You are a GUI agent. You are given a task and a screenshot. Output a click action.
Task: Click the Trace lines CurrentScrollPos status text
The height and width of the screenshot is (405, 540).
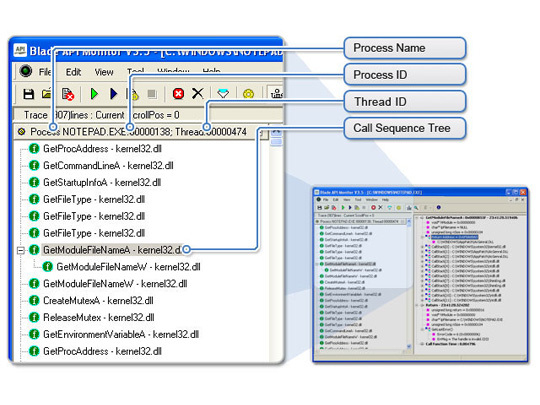click(x=101, y=115)
